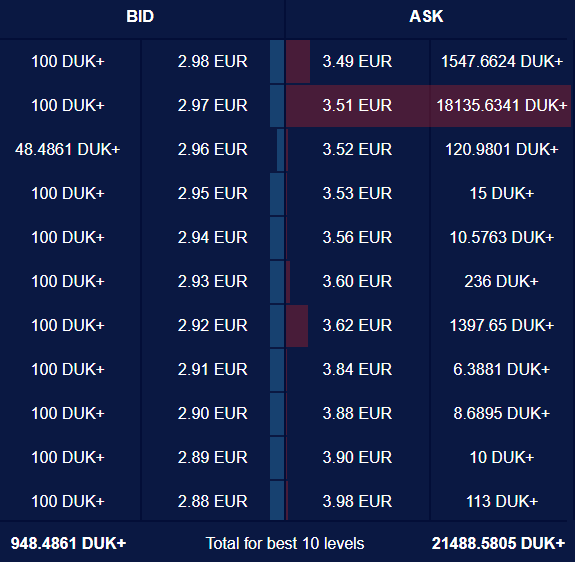Click the 1547.6624 DUK+ ask volume
Viewport: 575px width, 562px height.
point(501,61)
